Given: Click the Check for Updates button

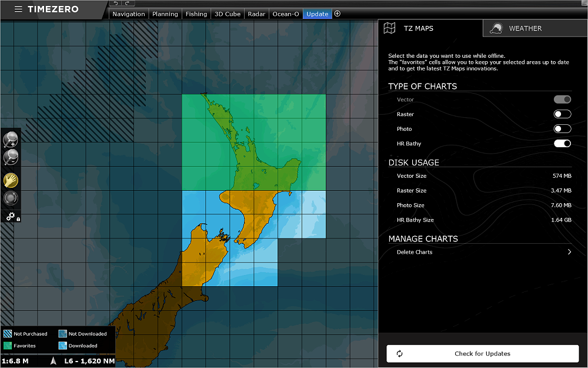Looking at the screenshot, I should coord(482,354).
